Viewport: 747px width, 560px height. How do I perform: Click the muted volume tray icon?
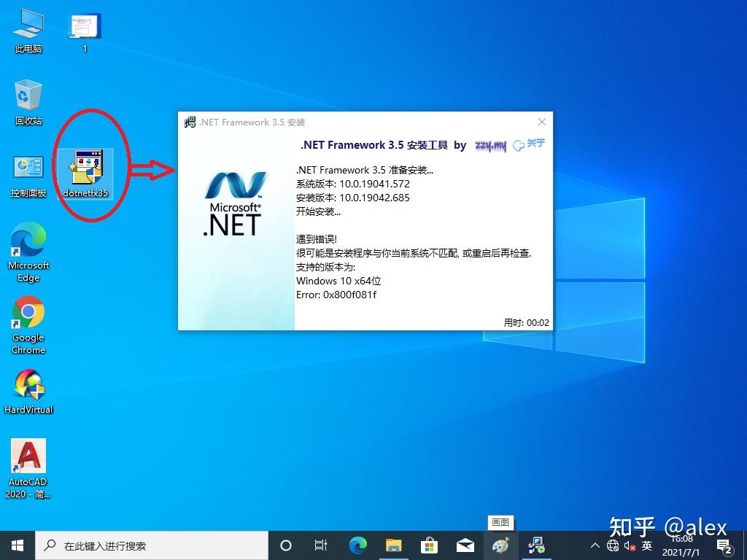(630, 545)
